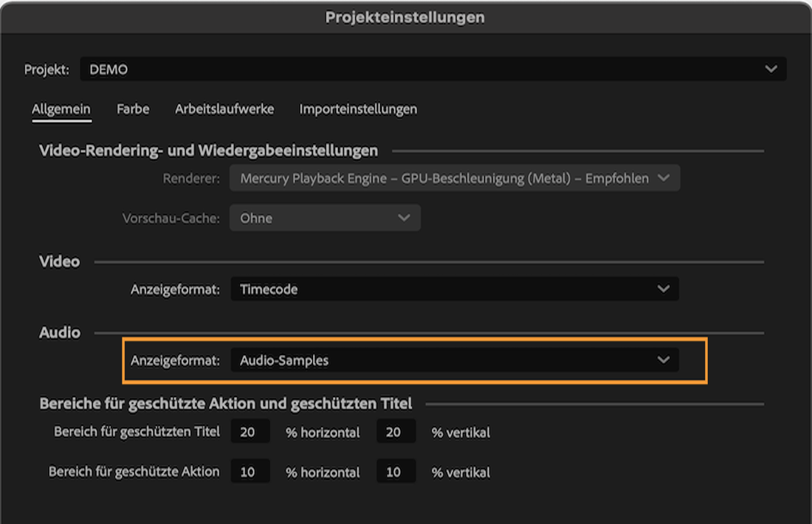Click the horizontal percent field for geschützten Titel
Viewport: 812px width, 524px height.
point(249,431)
